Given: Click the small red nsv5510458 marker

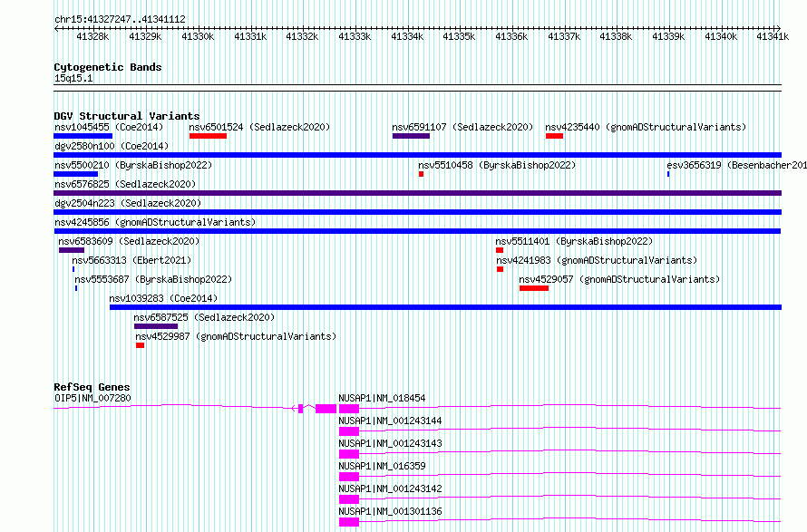Looking at the screenshot, I should point(421,174).
